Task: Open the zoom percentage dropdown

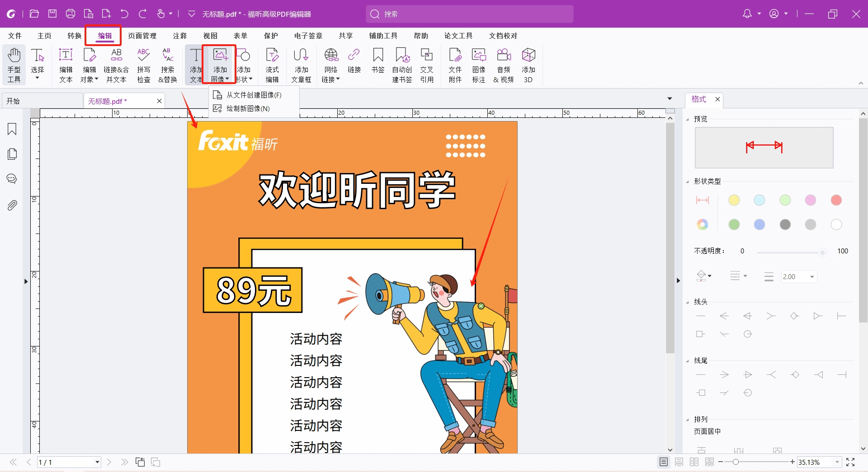Action: click(837, 462)
